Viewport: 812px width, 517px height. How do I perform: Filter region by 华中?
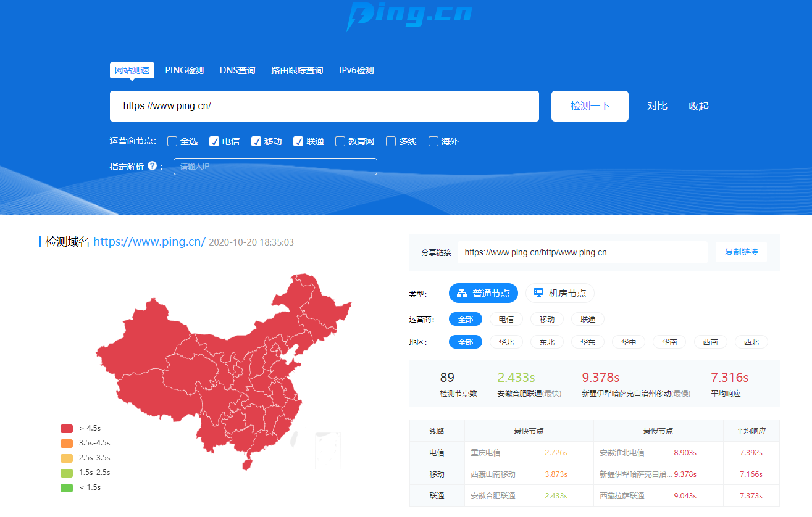click(629, 342)
